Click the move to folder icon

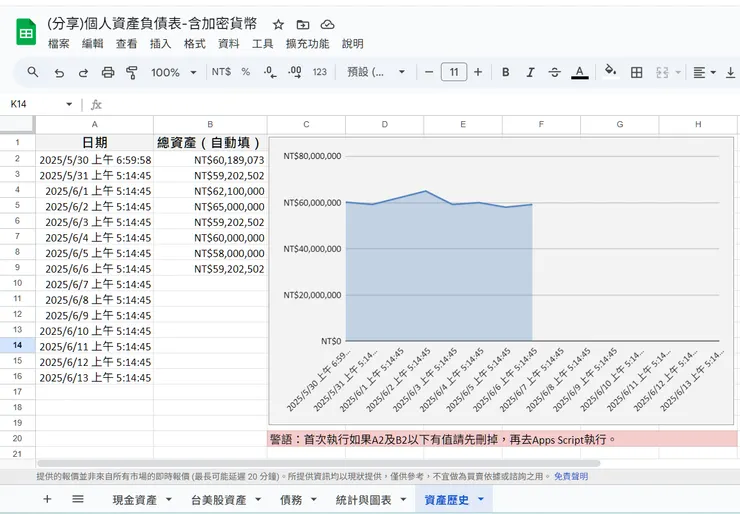303,24
